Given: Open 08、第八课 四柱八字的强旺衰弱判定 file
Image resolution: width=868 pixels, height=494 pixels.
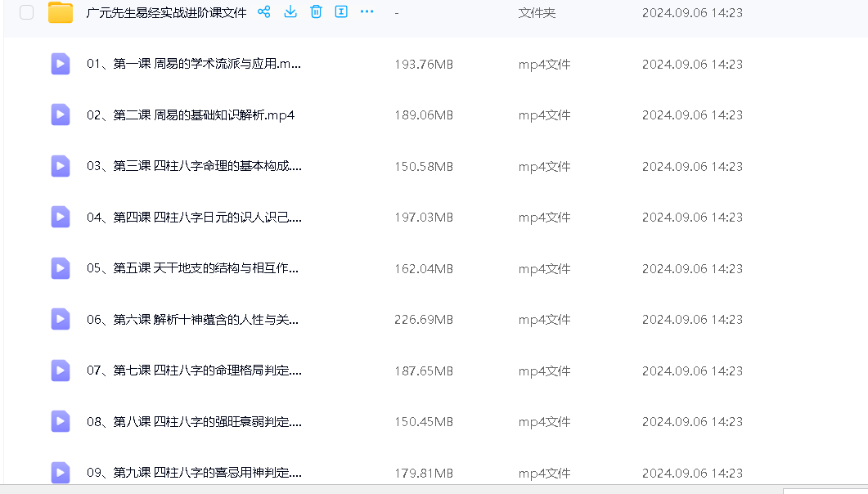Looking at the screenshot, I should tap(194, 422).
